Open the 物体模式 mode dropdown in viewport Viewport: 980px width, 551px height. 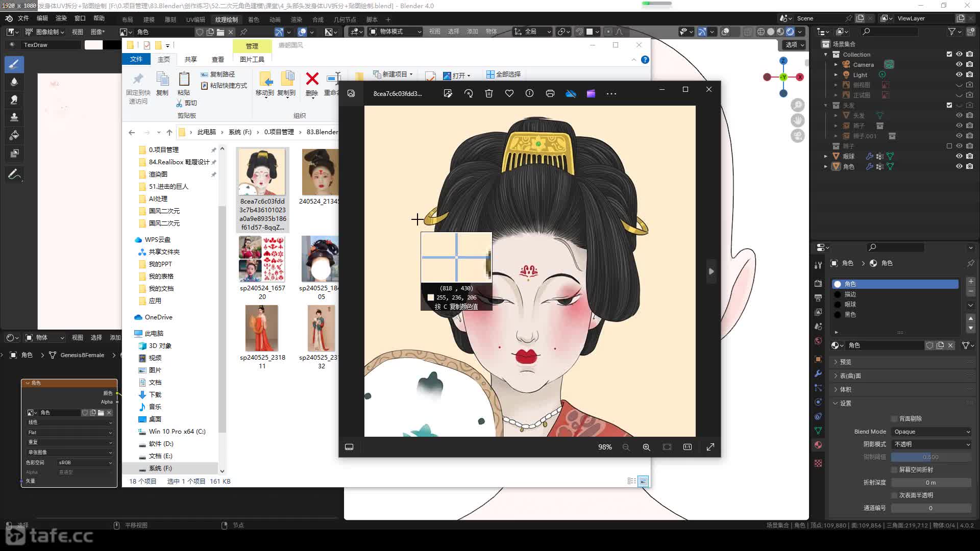pos(396,32)
